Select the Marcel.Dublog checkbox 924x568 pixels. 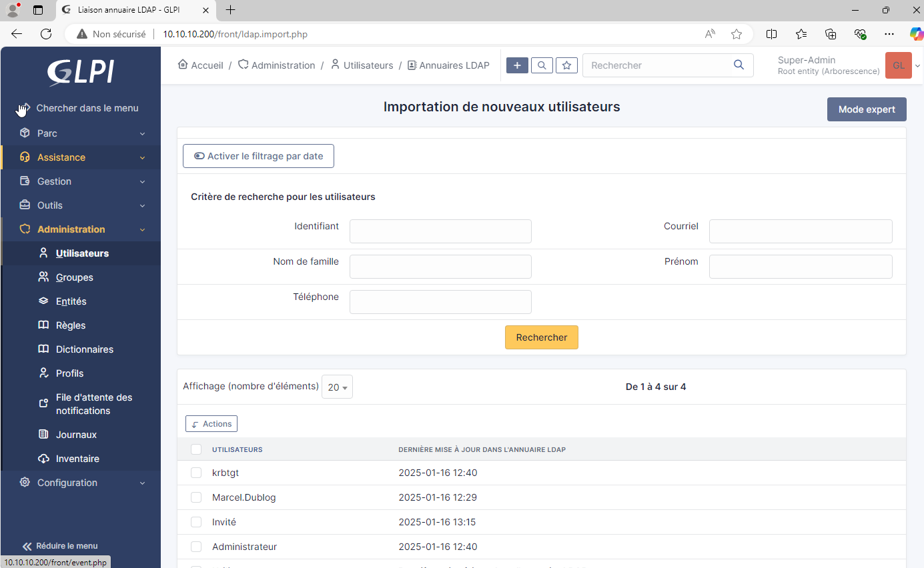196,497
